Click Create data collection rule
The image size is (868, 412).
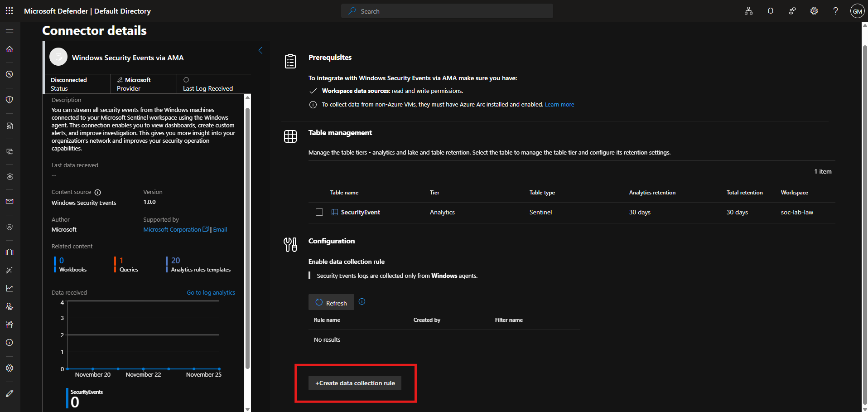tap(355, 383)
